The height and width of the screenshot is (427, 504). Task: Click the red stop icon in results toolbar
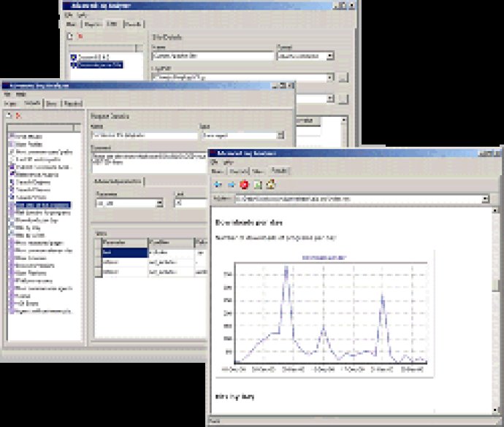click(x=244, y=185)
